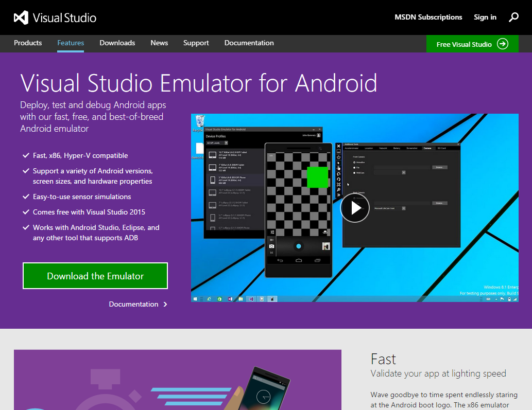Click Download the Emulator button
The width and height of the screenshot is (532, 410).
pos(95,276)
